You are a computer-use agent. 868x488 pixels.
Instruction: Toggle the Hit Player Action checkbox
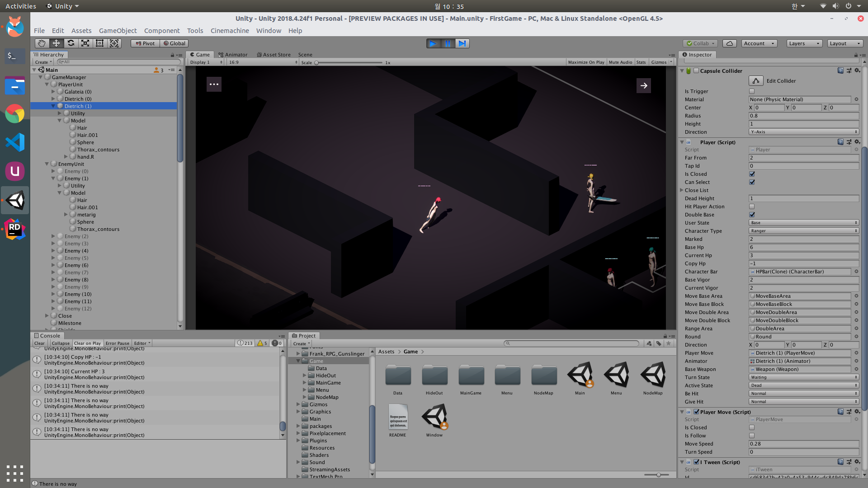[752, 206]
